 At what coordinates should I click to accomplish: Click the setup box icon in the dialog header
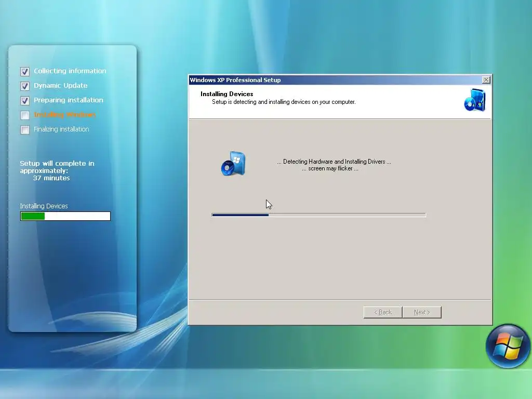click(475, 100)
